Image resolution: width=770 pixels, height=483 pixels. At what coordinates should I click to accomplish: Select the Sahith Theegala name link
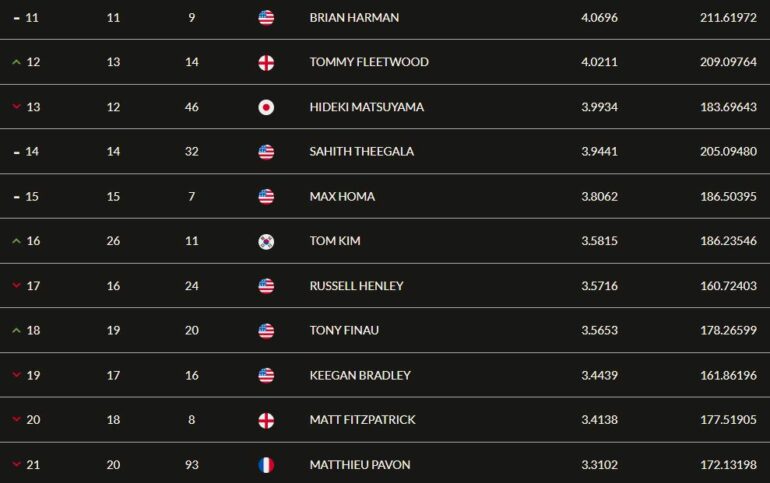pos(361,152)
